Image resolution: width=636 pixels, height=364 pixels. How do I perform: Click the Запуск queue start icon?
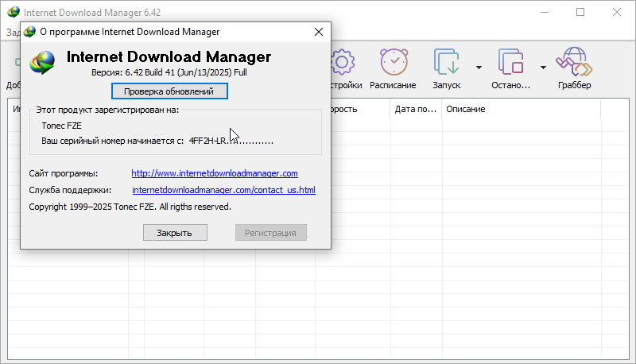446,62
